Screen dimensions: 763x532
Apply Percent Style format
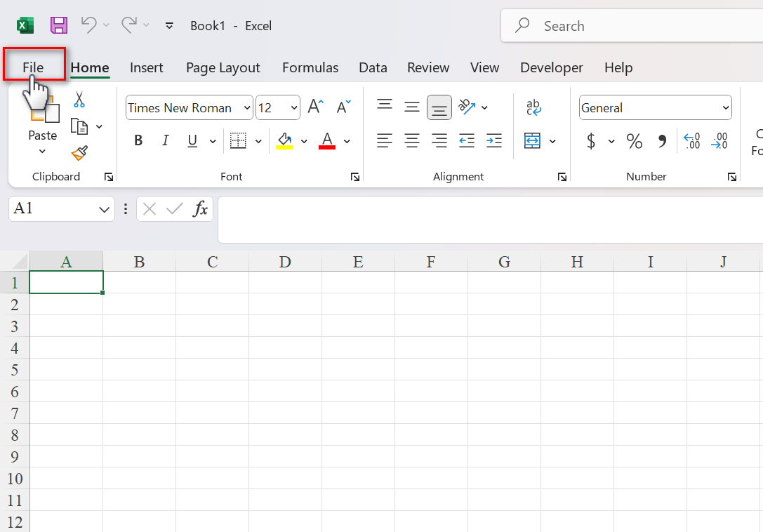pyautogui.click(x=635, y=142)
